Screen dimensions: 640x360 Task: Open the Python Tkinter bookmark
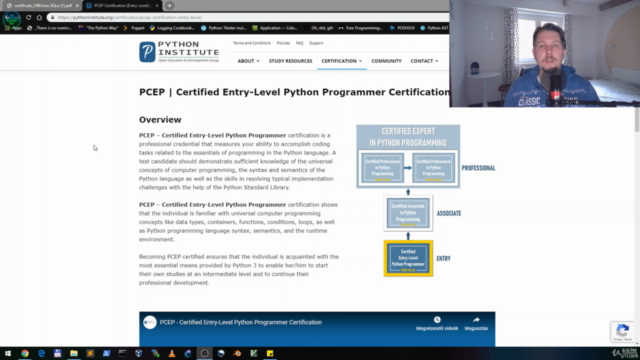tap(224, 28)
